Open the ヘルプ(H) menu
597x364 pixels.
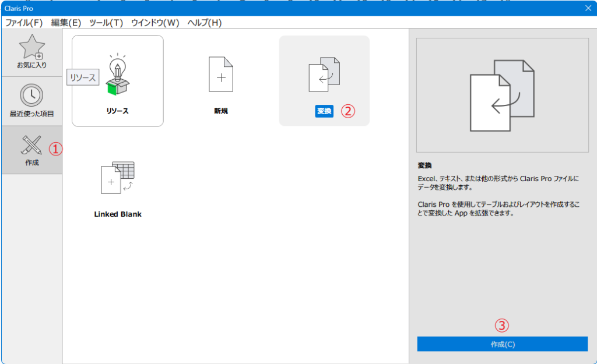point(205,23)
